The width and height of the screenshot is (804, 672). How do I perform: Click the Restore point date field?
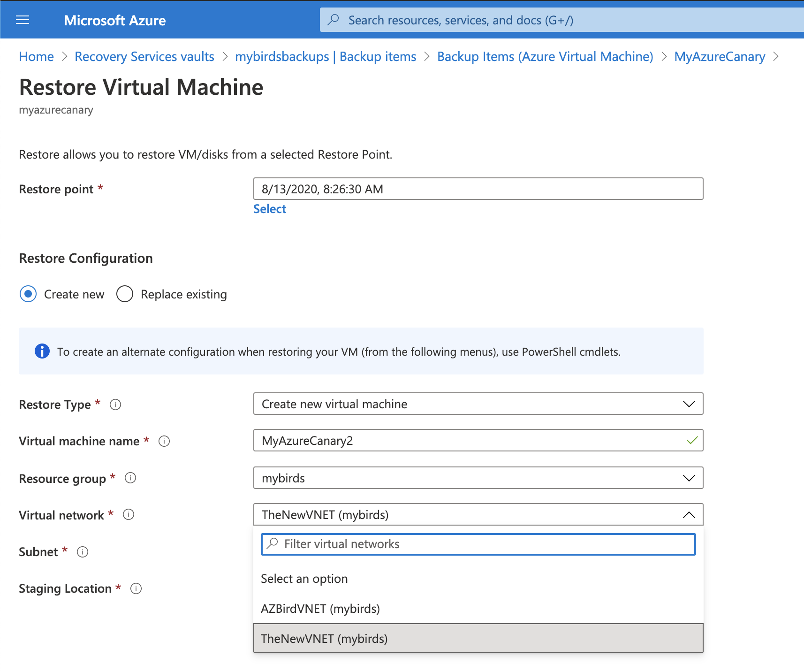tap(478, 189)
